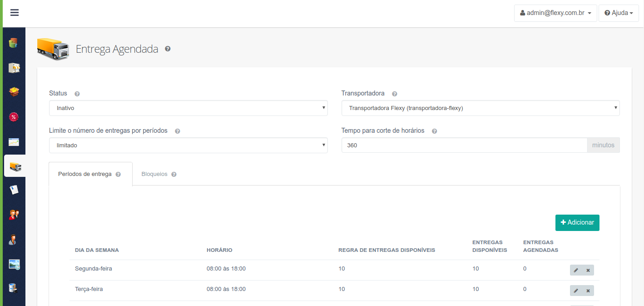Click help icon for Tempo para corte de horários
This screenshot has height=306, width=644.
(x=434, y=131)
